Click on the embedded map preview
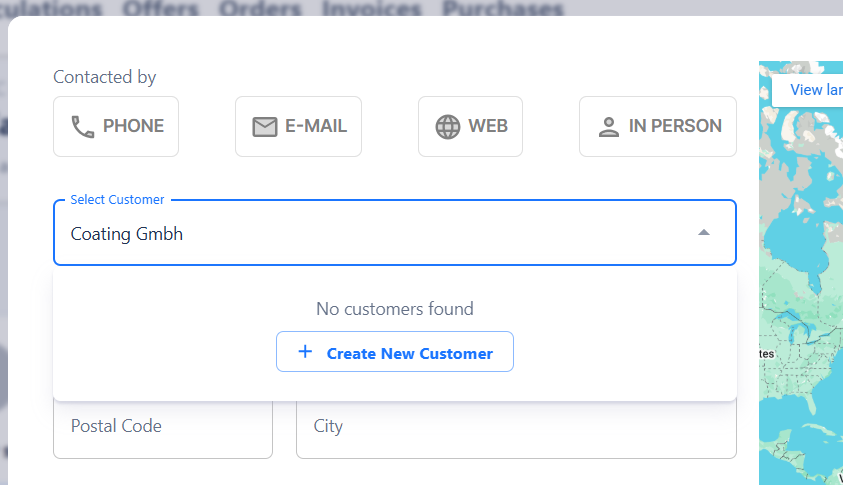 (x=800, y=300)
